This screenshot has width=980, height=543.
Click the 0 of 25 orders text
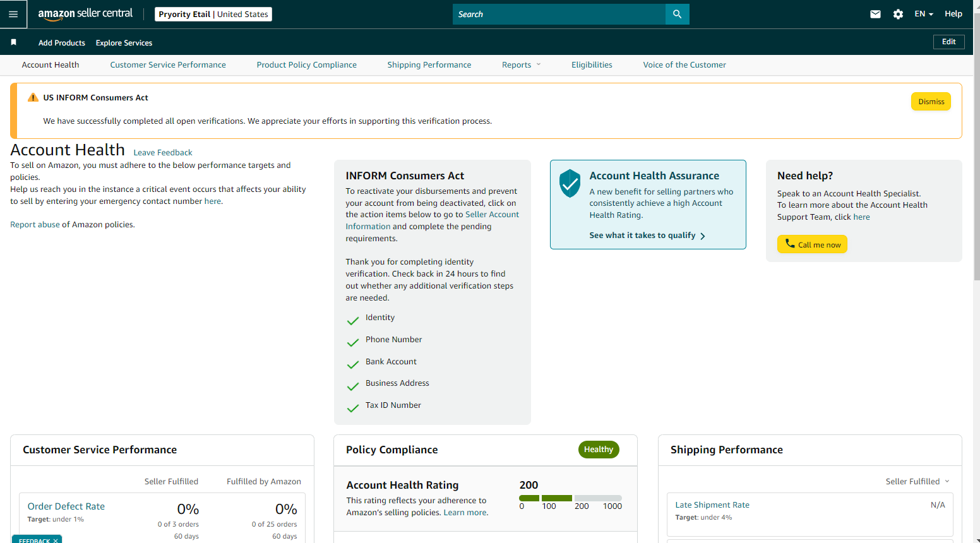click(x=274, y=524)
